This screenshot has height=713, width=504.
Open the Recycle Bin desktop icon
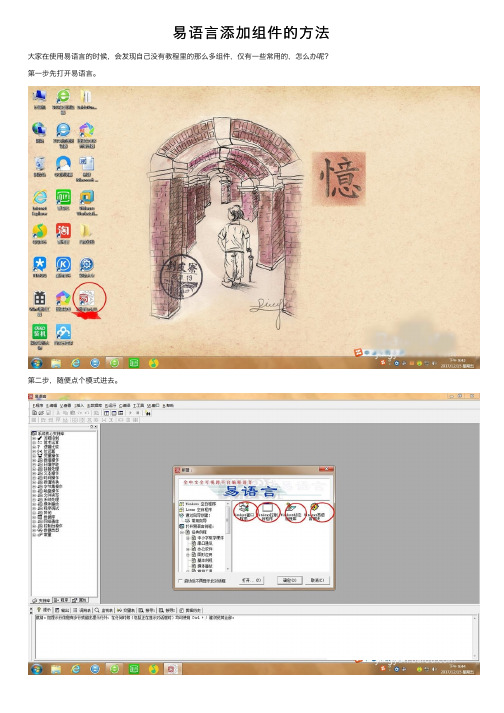click(x=40, y=166)
